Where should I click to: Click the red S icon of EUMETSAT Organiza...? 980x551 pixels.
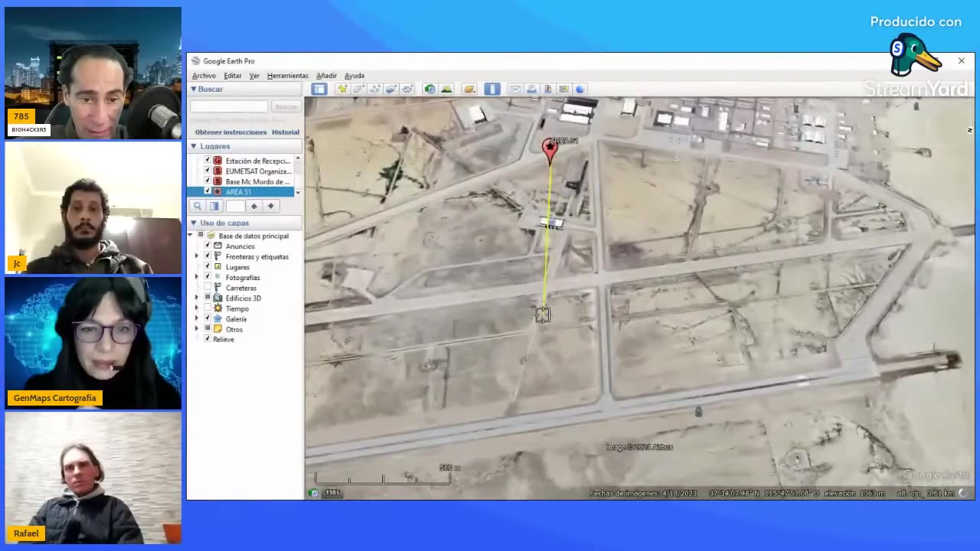pyautogui.click(x=217, y=171)
